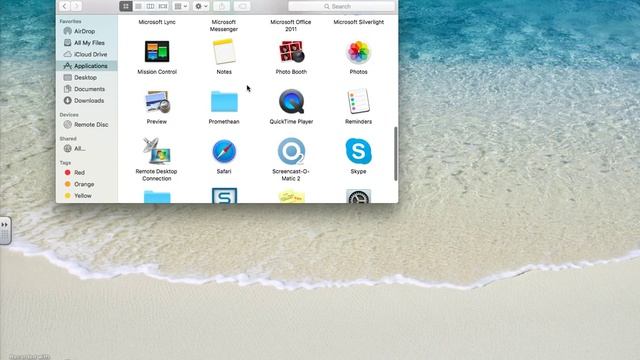Click the Edit Tags toolbar button
Viewport: 640px width, 360px height.
click(242, 6)
